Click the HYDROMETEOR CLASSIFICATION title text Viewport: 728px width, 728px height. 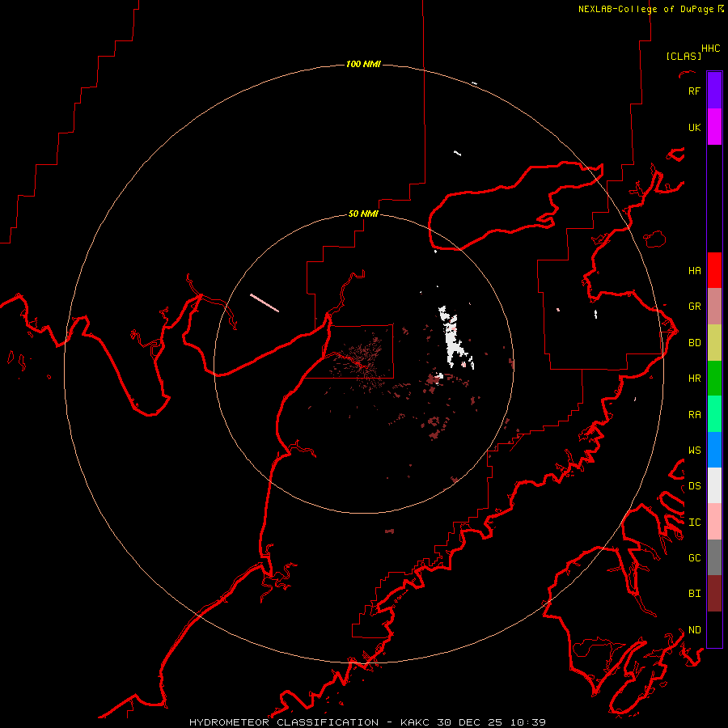284,722
